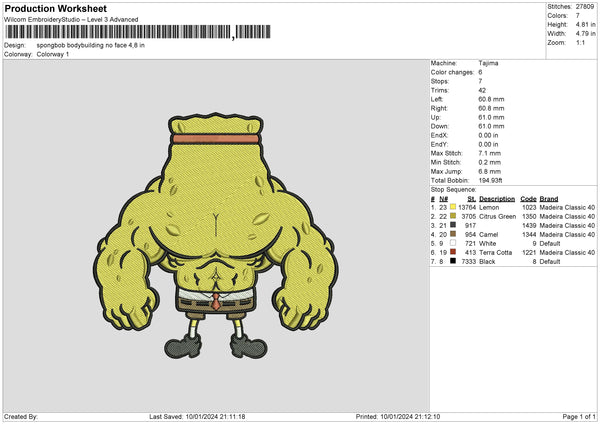
Task: Click the 'Last Saved' timestamp 21:11:18
Action: (x=231, y=416)
